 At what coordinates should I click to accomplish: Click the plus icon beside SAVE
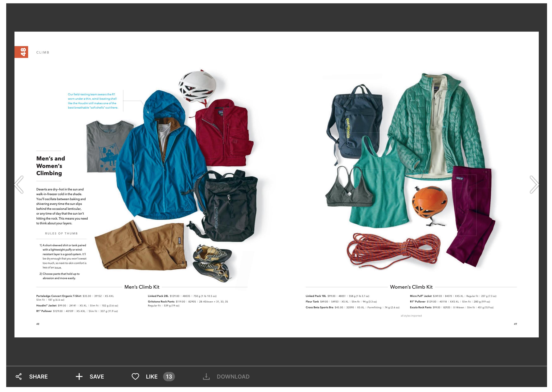79,376
